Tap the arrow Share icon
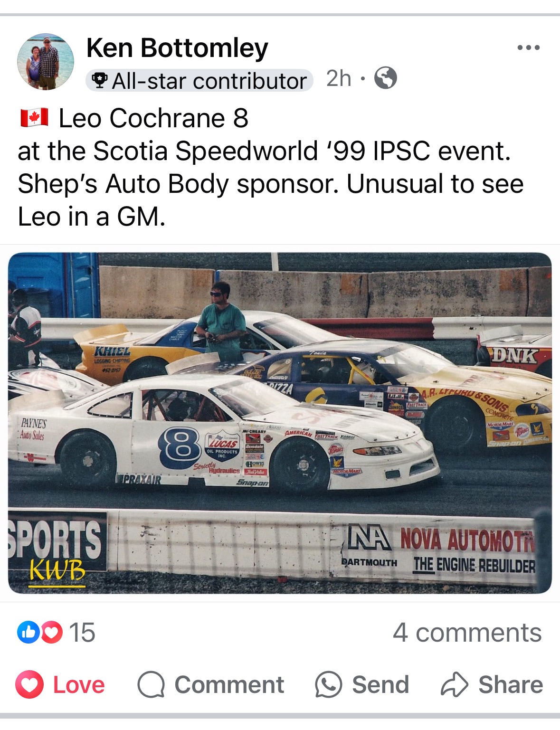 [x=455, y=684]
